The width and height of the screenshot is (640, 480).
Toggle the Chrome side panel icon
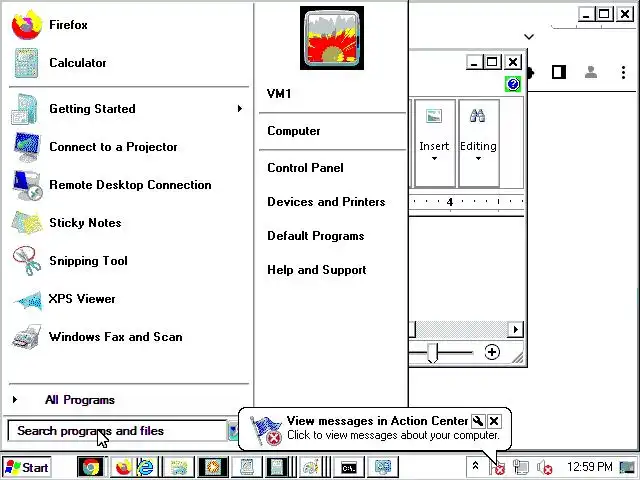point(558,73)
